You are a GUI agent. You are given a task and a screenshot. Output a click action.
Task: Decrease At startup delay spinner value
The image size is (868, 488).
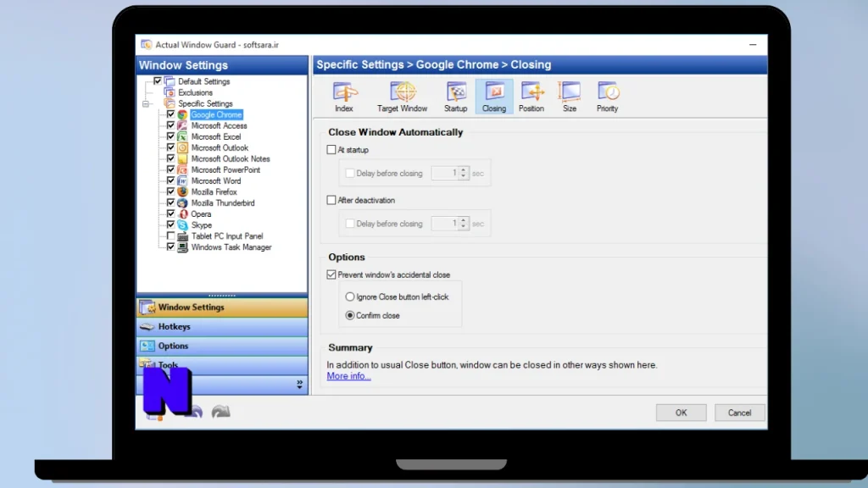[x=464, y=176]
